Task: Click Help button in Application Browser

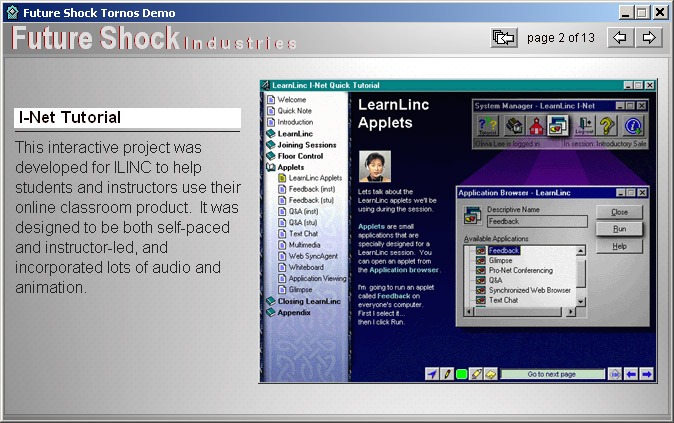Action: (619, 246)
